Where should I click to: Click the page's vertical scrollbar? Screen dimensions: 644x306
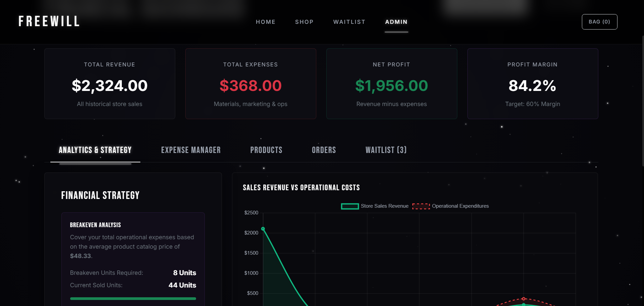tap(643, 101)
